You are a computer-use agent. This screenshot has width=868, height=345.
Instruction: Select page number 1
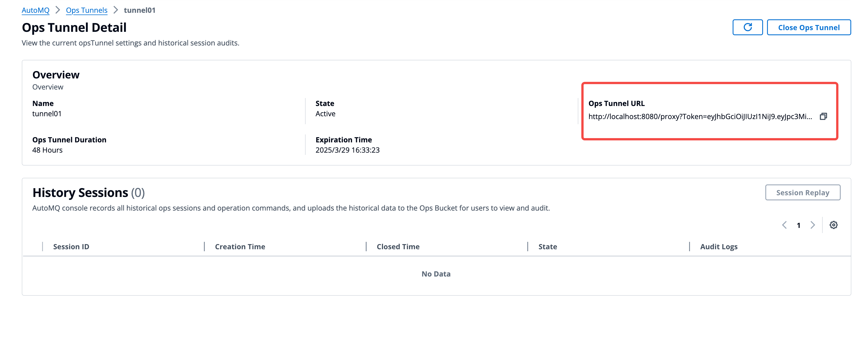click(798, 225)
